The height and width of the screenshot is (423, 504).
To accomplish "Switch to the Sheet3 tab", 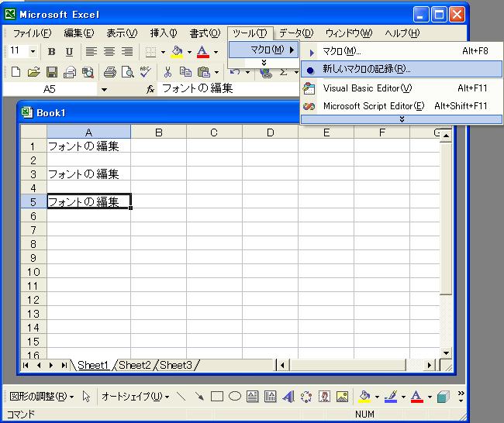I will tap(176, 365).
